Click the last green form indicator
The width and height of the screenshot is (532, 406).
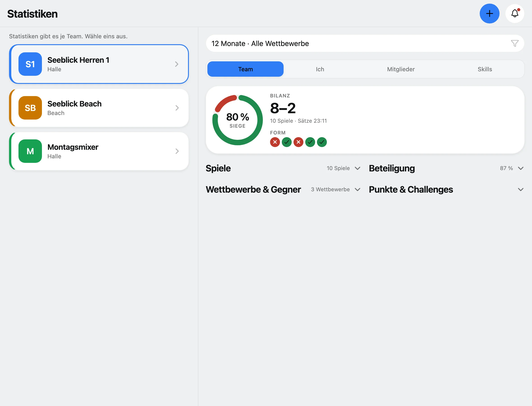pyautogui.click(x=322, y=142)
